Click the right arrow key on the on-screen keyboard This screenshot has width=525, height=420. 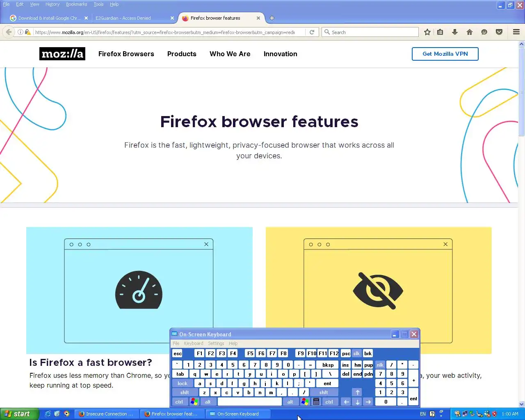[368, 402]
